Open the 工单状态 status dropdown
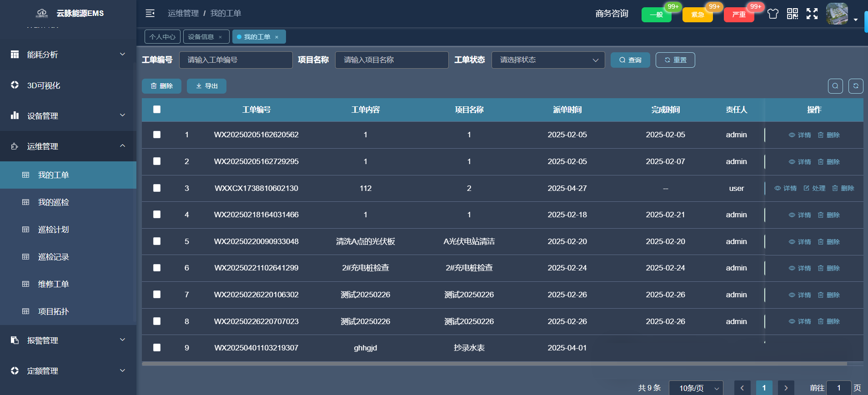This screenshot has height=395, width=868. (x=548, y=60)
